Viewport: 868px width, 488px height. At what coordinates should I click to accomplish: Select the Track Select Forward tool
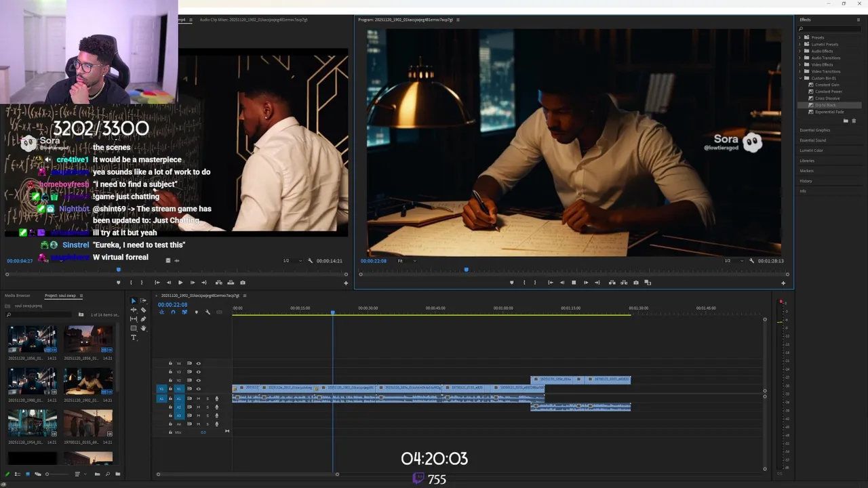coord(143,301)
